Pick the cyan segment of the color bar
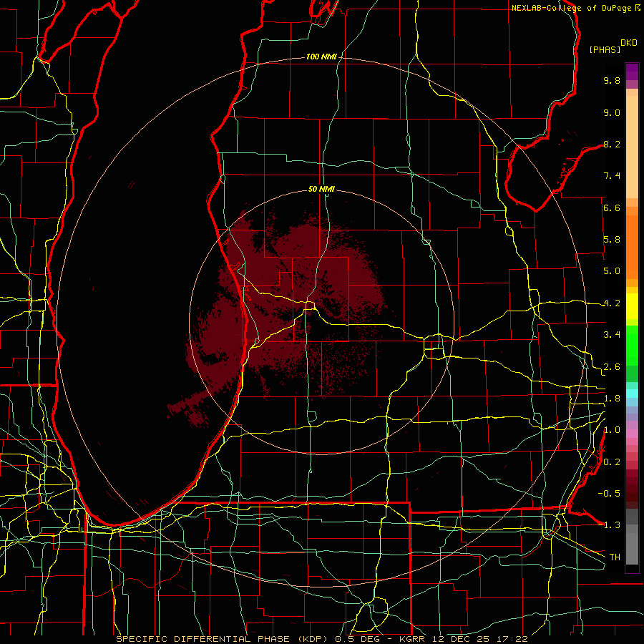 point(632,394)
